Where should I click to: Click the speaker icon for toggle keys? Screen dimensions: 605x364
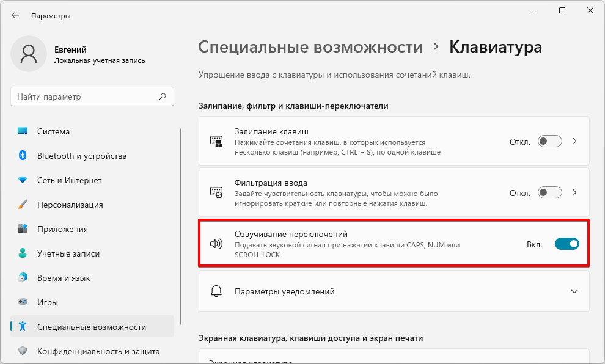pos(216,243)
